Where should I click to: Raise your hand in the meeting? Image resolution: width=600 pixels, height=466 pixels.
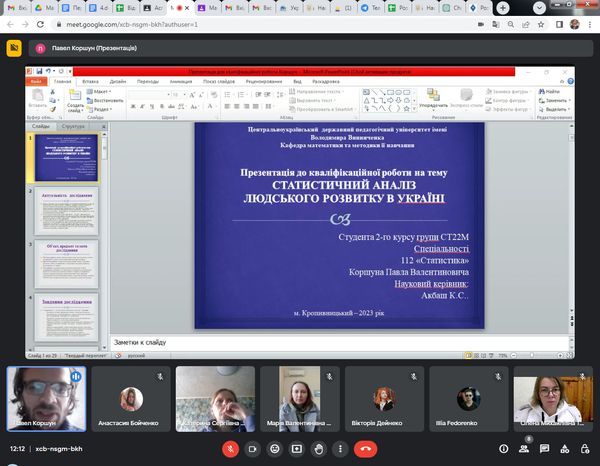319,449
